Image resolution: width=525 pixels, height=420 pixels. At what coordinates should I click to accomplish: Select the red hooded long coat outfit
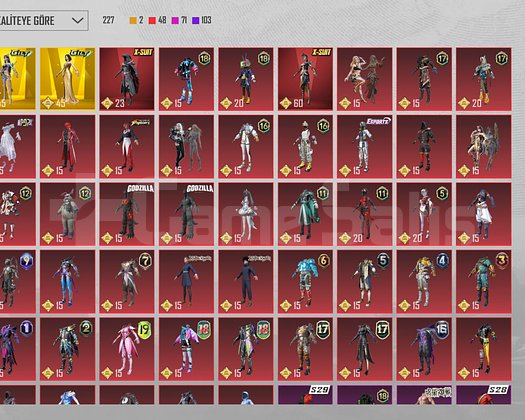68,146
